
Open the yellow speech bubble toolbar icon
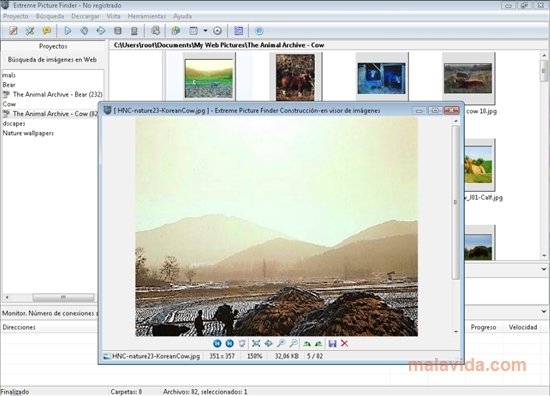tap(47, 31)
